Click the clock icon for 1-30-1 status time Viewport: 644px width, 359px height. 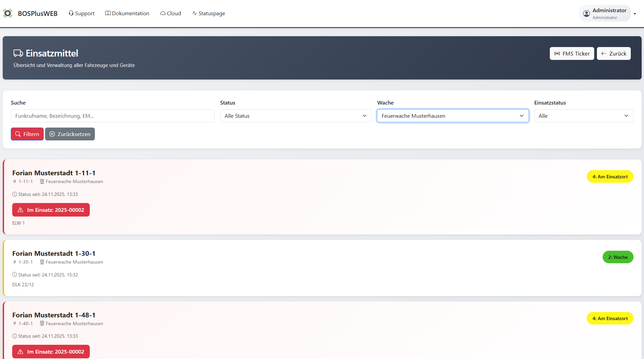pyautogui.click(x=15, y=275)
